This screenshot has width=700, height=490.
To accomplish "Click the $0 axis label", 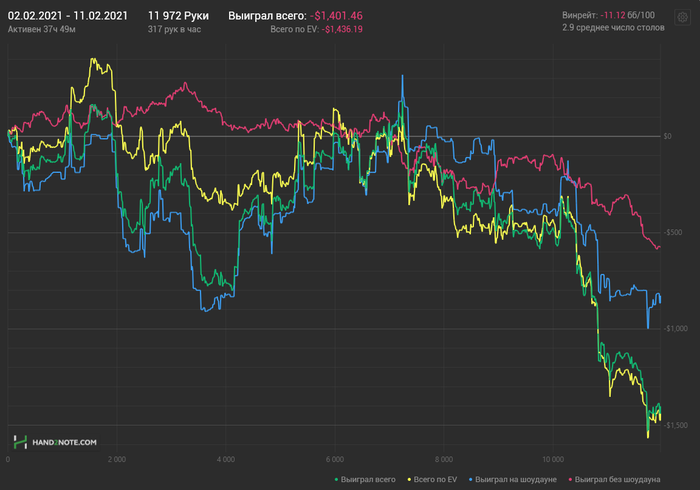I will click(667, 136).
